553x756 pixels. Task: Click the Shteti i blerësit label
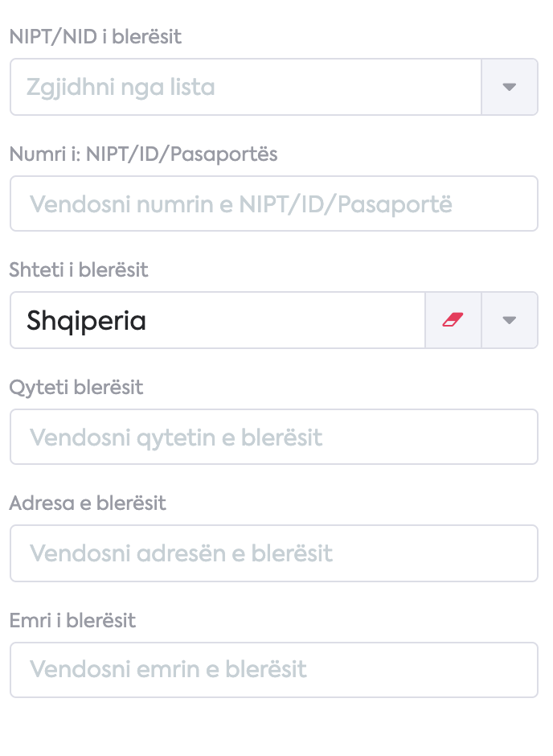(x=79, y=270)
